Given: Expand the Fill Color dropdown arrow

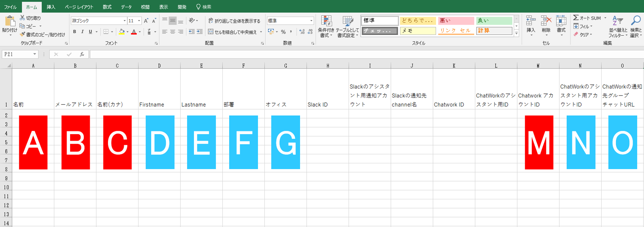Looking at the screenshot, I should coord(127,32).
